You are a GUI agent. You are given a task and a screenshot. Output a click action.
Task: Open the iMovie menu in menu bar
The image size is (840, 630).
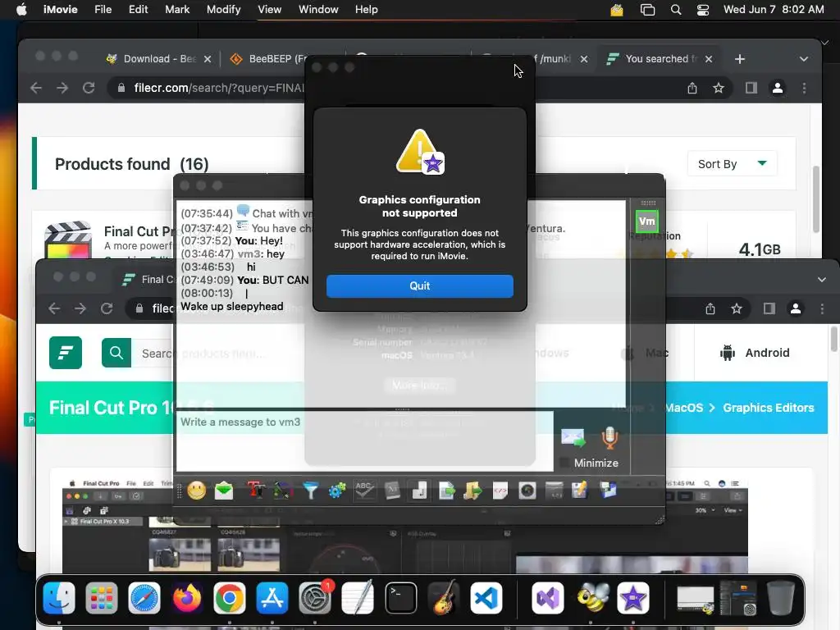[60, 10]
